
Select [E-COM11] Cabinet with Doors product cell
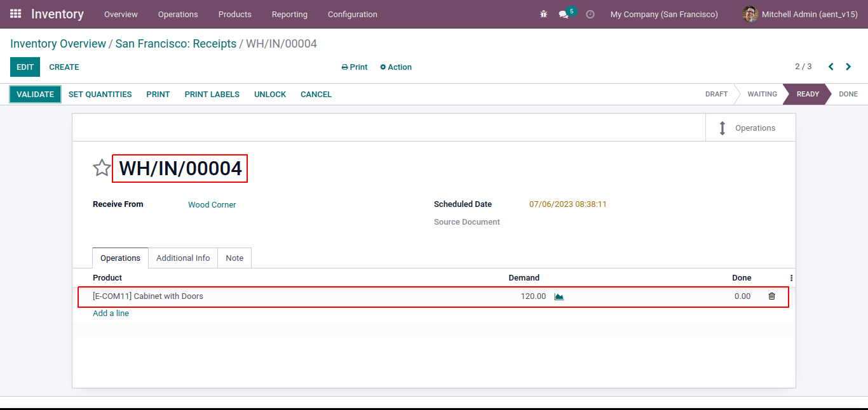[x=148, y=296]
